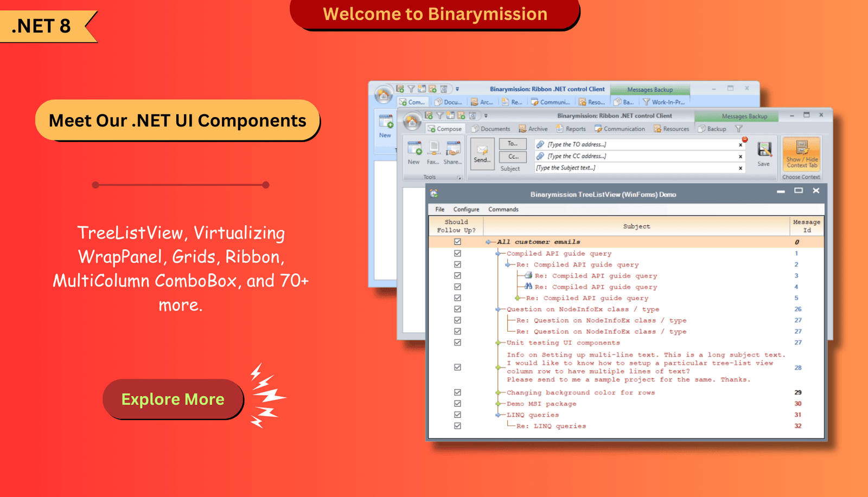
Task: Open the Configure menu in TreeListView Demo
Action: pyautogui.click(x=466, y=209)
